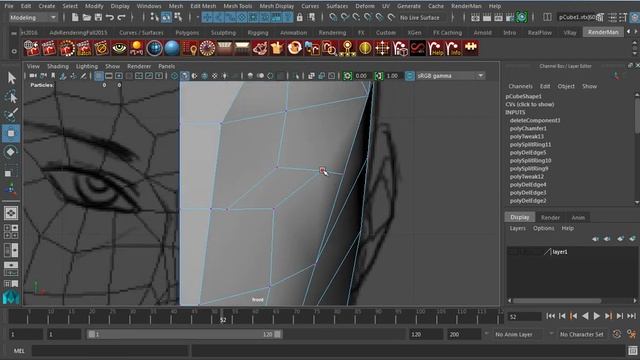Select the polyChamfer1 input node
This screenshot has height=360, width=640.
point(528,129)
